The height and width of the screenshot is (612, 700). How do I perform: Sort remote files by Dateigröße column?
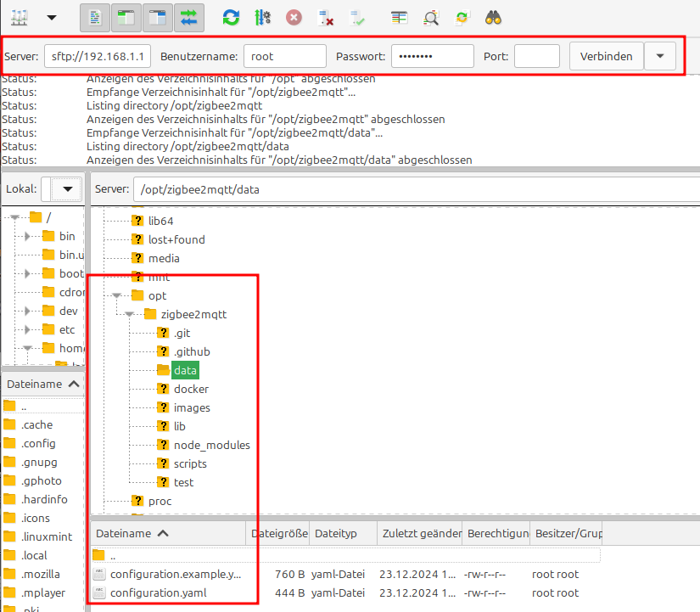coord(277,533)
